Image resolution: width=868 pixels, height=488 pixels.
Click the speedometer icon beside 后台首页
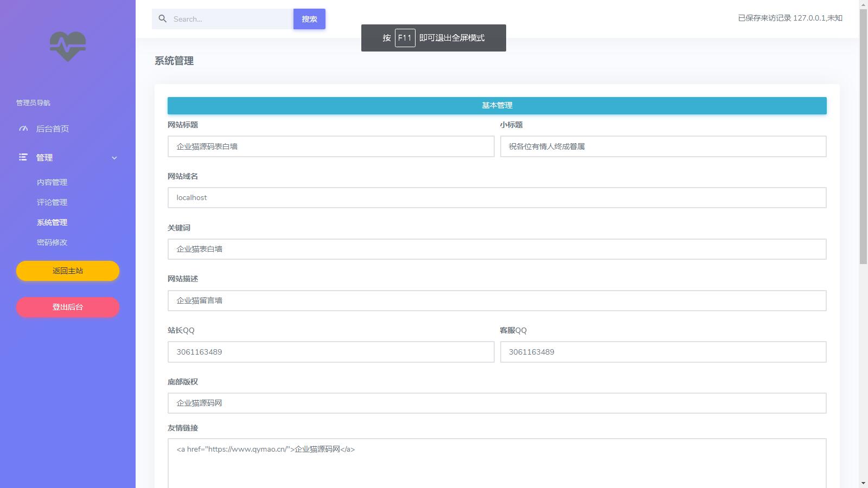[x=23, y=129]
